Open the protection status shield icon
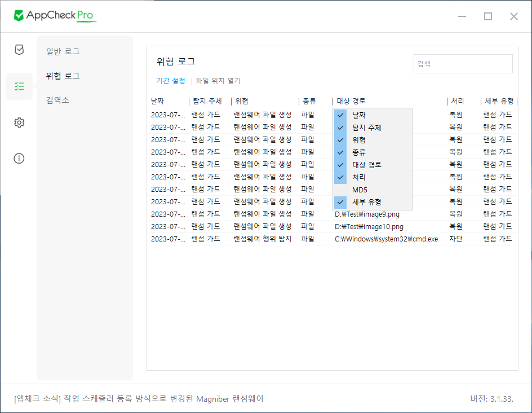Image resolution: width=532 pixels, height=413 pixels. 19,50
